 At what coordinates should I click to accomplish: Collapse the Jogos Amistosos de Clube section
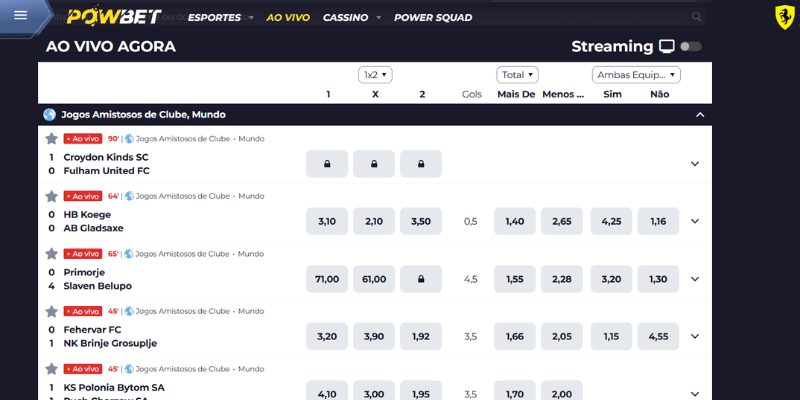(x=699, y=115)
